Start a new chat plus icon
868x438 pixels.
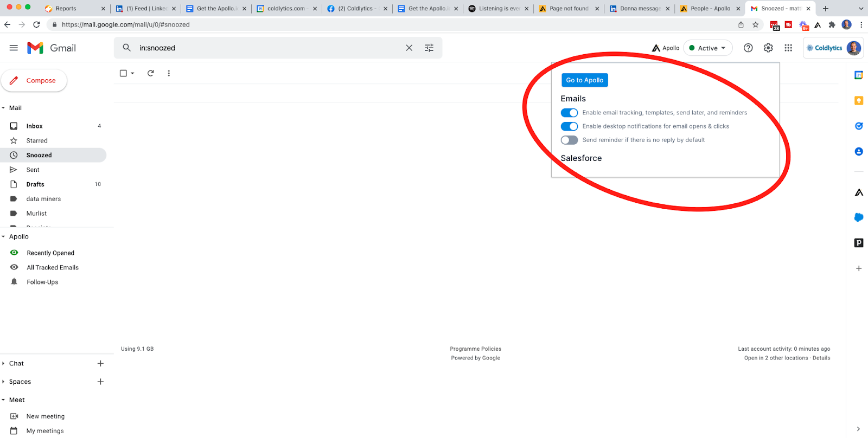point(100,363)
